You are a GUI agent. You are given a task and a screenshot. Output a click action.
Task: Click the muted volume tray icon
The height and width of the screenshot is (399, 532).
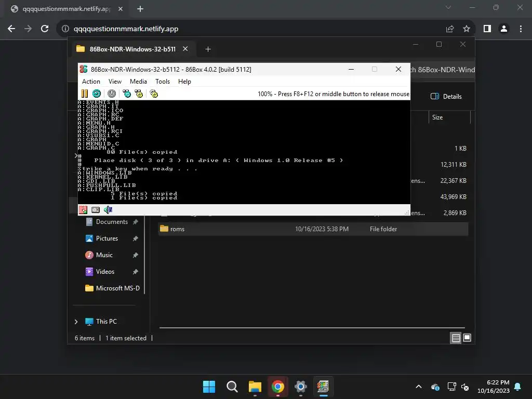point(465,387)
